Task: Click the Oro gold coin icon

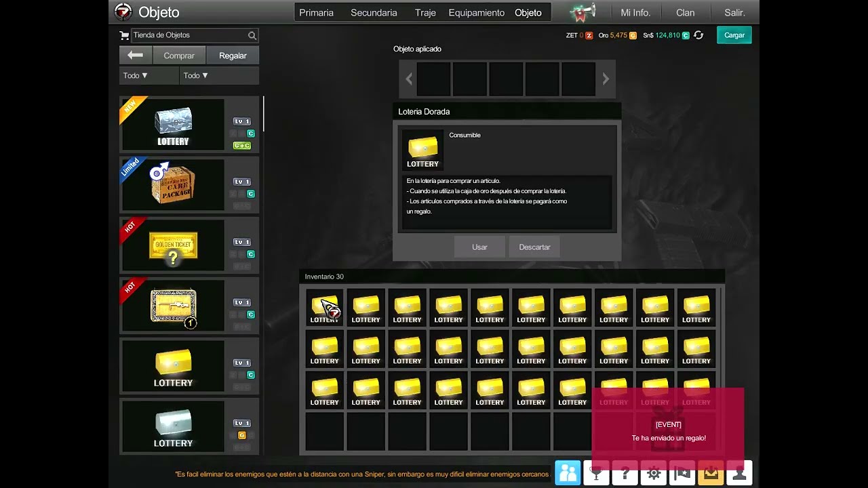Action: pos(633,35)
